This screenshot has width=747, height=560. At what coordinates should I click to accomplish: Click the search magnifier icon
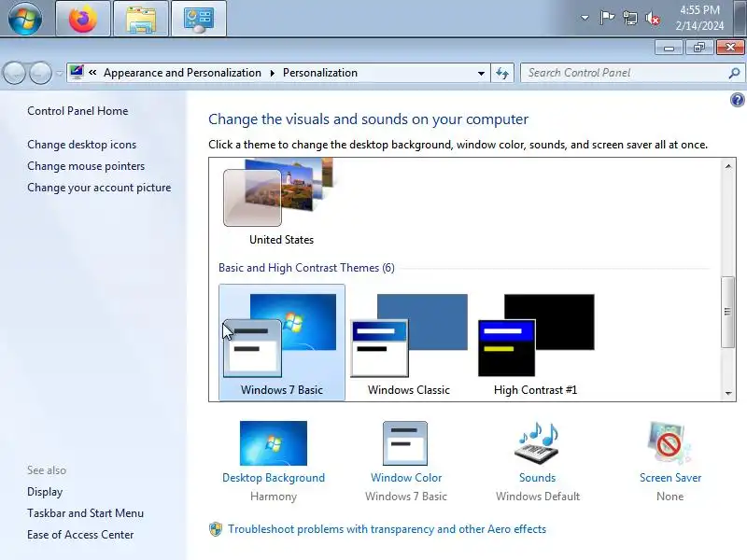click(734, 73)
